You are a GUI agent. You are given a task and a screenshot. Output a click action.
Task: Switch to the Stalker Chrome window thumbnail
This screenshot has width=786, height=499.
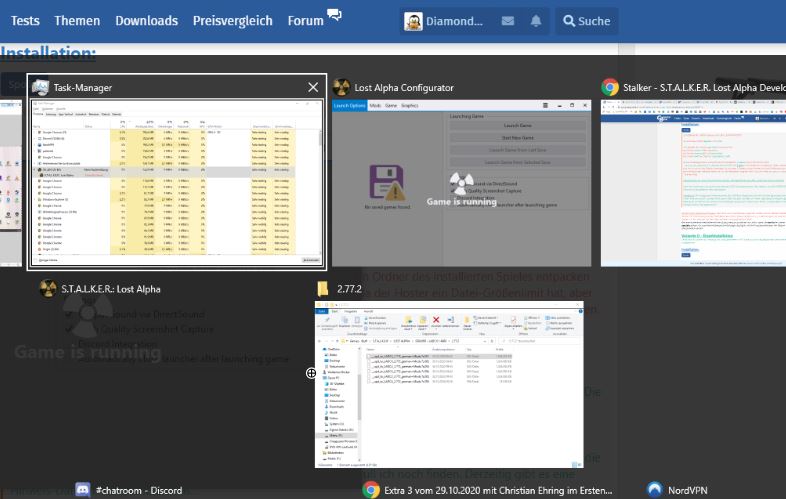[x=694, y=183]
